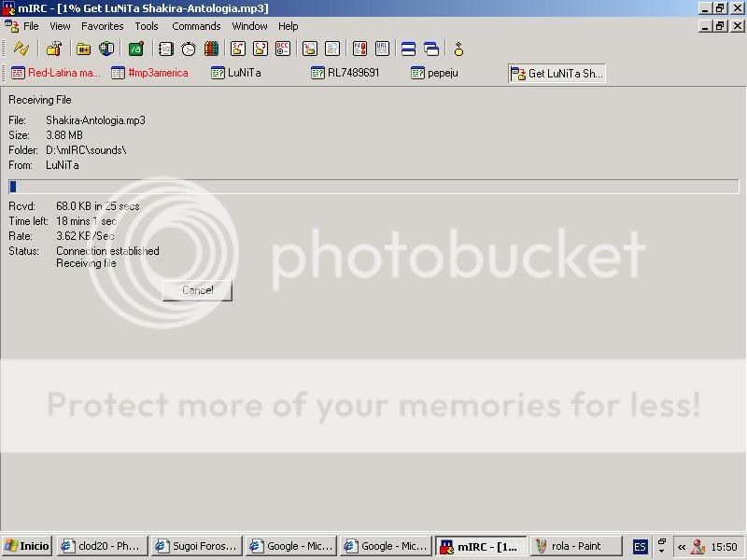Open the Log Files icon

[x=332, y=49]
